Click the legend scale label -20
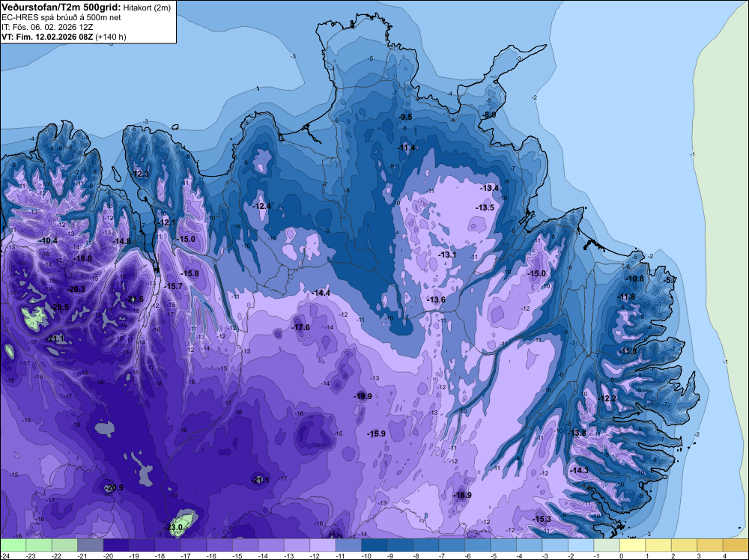 coord(107,556)
